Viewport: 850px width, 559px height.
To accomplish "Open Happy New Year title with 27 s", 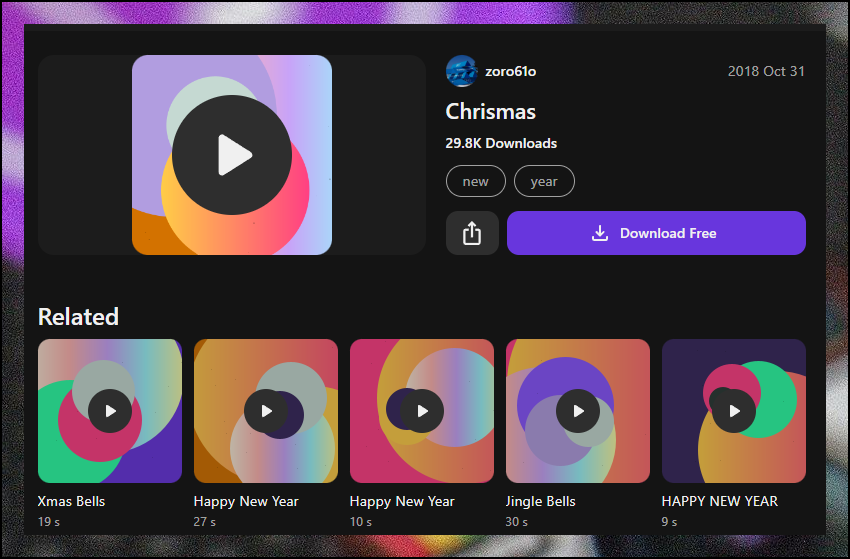I will coord(246,502).
